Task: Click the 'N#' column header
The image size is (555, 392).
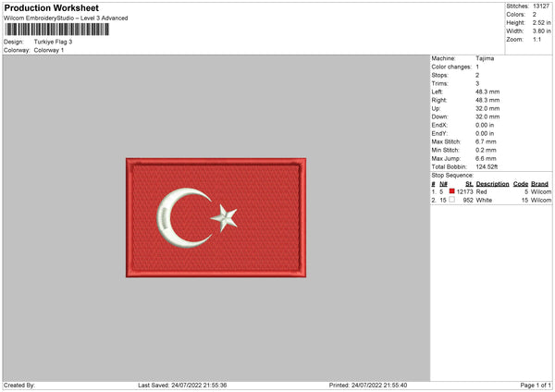Action: 443,184
